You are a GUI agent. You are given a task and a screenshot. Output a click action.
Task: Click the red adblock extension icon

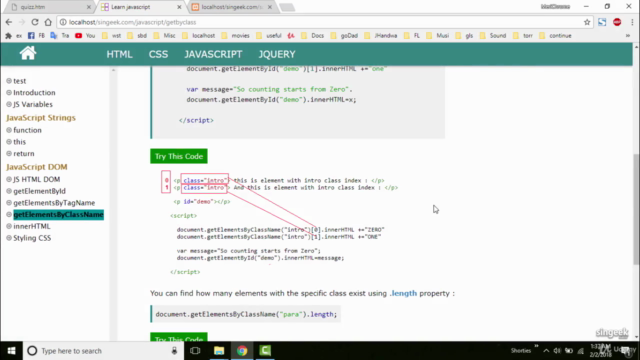(x=617, y=22)
